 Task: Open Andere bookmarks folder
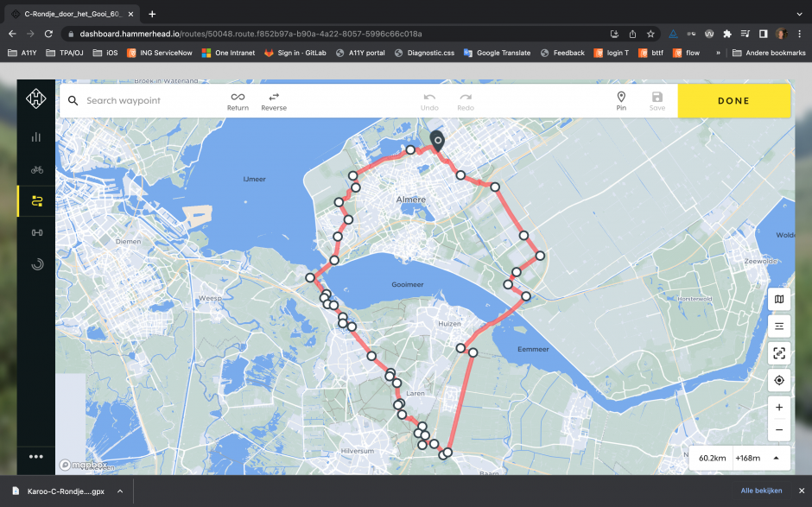[769, 53]
